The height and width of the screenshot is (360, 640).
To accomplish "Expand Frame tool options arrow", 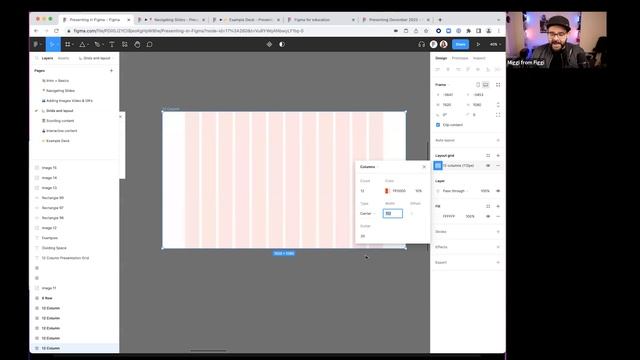I will coord(73,44).
